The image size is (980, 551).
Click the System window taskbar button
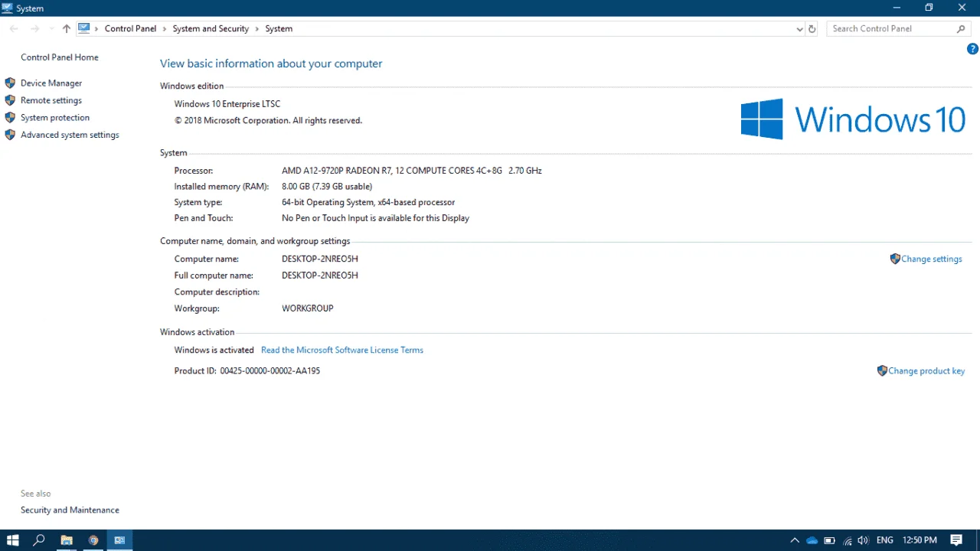coord(119,540)
